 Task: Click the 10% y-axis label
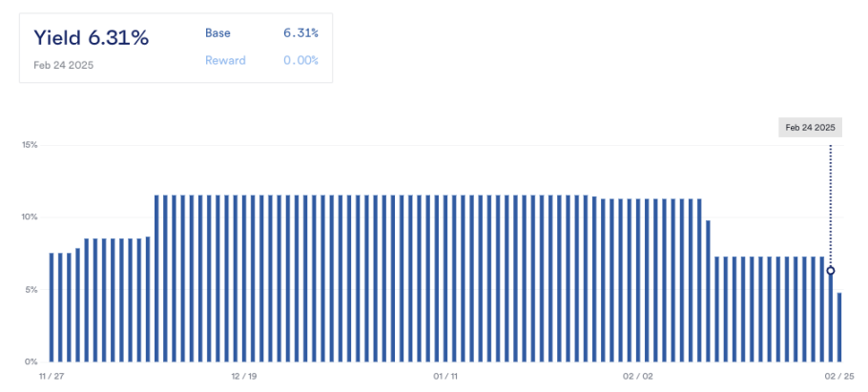[x=30, y=217]
